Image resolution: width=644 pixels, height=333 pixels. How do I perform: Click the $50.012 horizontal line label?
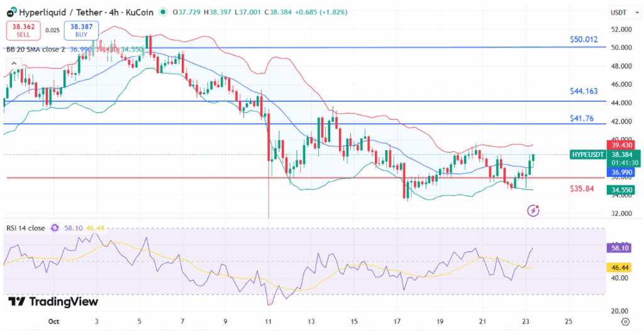(x=584, y=40)
